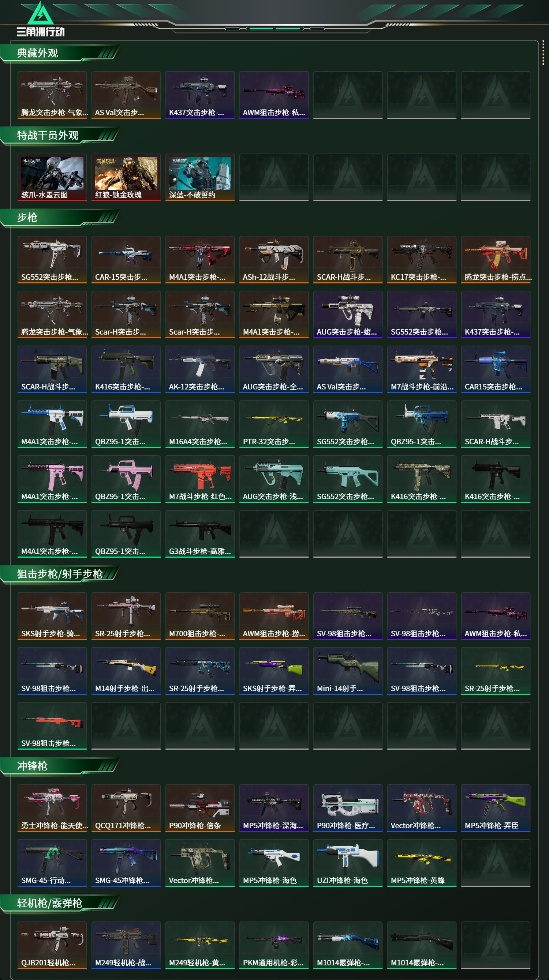
Task: Choose the ASh-12战斗步枪 skin icon
Action: 274,259
